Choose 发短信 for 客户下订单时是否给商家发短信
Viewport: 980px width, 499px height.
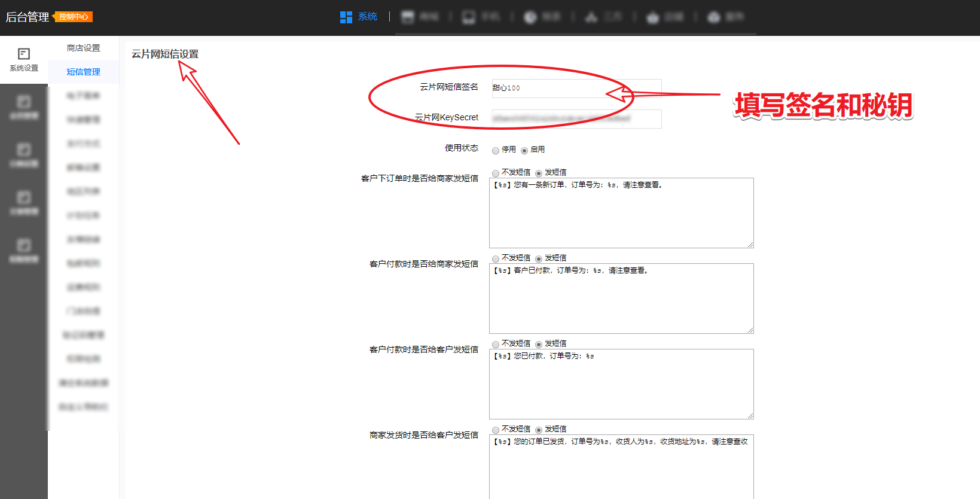click(539, 174)
